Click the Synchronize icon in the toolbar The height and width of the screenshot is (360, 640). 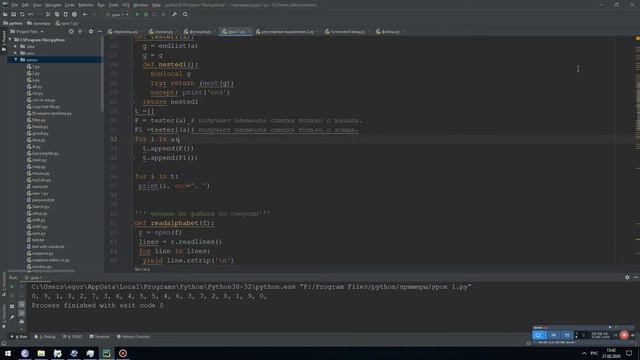tap(22, 14)
